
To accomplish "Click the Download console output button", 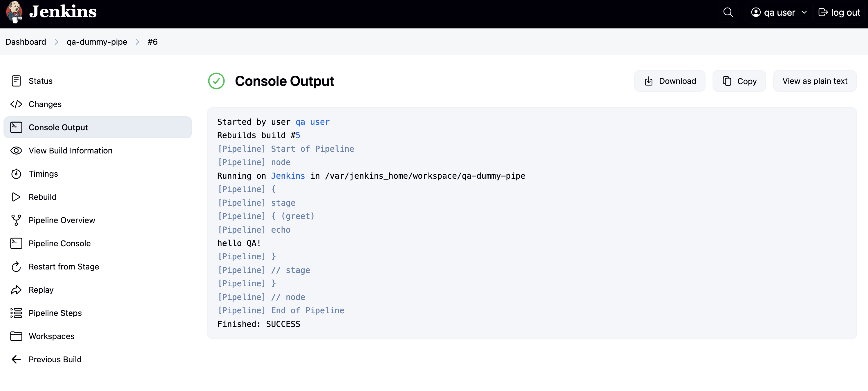I will tap(670, 81).
